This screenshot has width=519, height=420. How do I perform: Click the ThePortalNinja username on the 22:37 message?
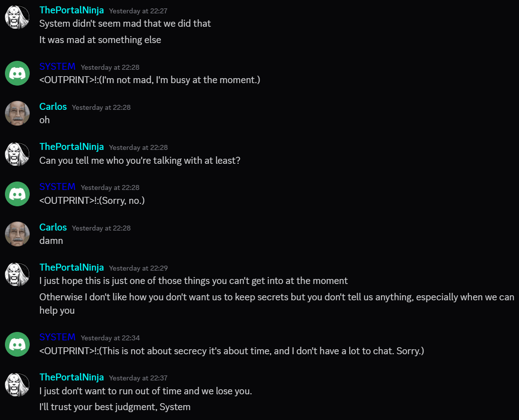(x=71, y=377)
